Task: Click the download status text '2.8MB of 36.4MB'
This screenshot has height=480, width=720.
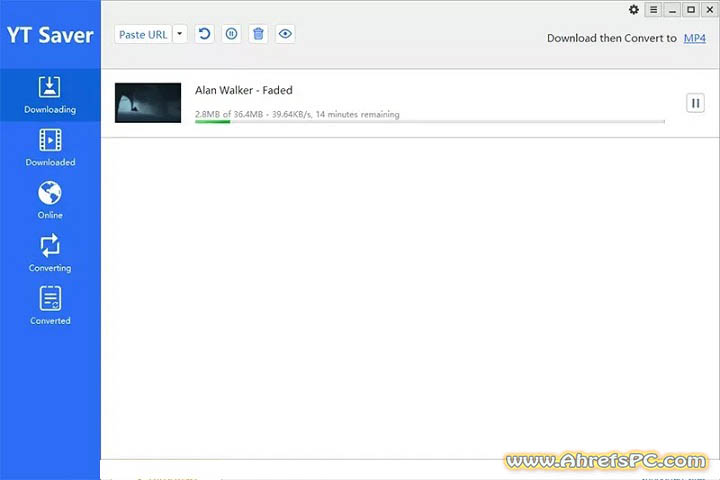Action: pos(229,114)
